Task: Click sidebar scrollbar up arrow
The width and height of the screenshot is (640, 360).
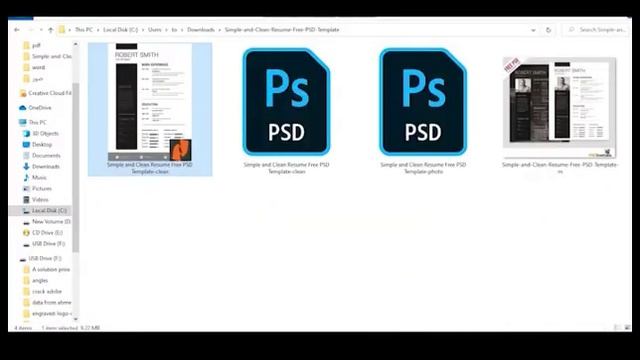Action: pyautogui.click(x=76, y=44)
